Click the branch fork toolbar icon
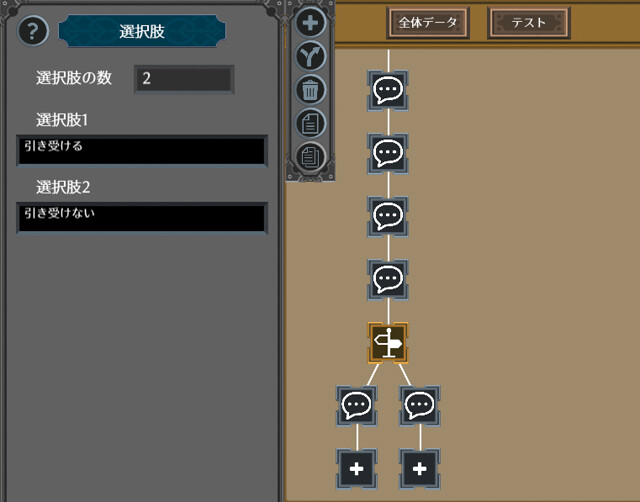The width and height of the screenshot is (640, 502). tap(310, 56)
